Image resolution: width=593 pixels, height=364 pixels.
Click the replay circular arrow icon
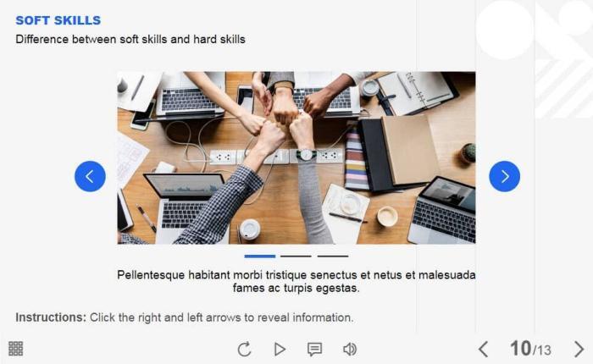click(244, 349)
